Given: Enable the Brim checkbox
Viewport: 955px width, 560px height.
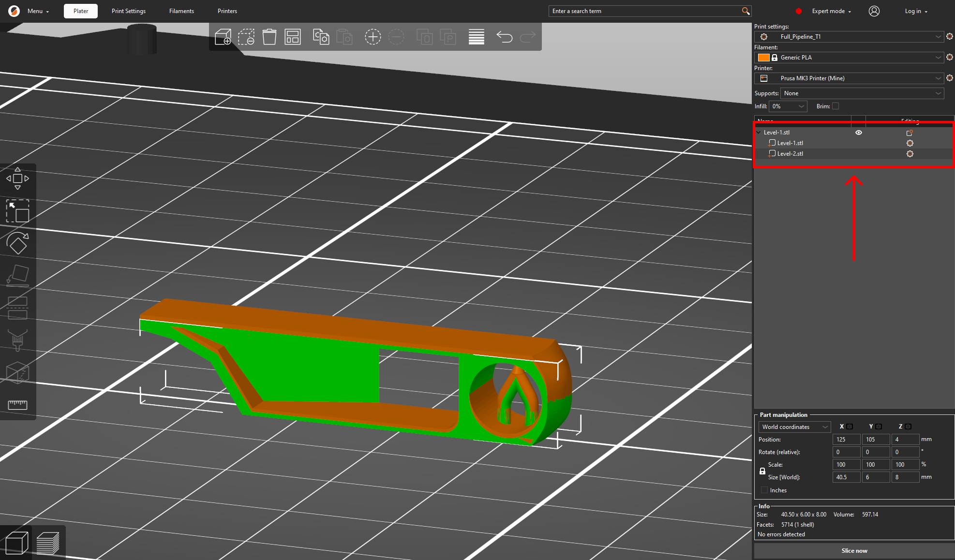Looking at the screenshot, I should [x=836, y=106].
